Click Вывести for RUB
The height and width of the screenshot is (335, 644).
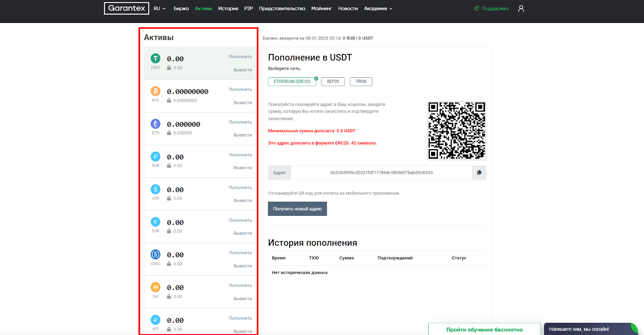[x=243, y=168]
